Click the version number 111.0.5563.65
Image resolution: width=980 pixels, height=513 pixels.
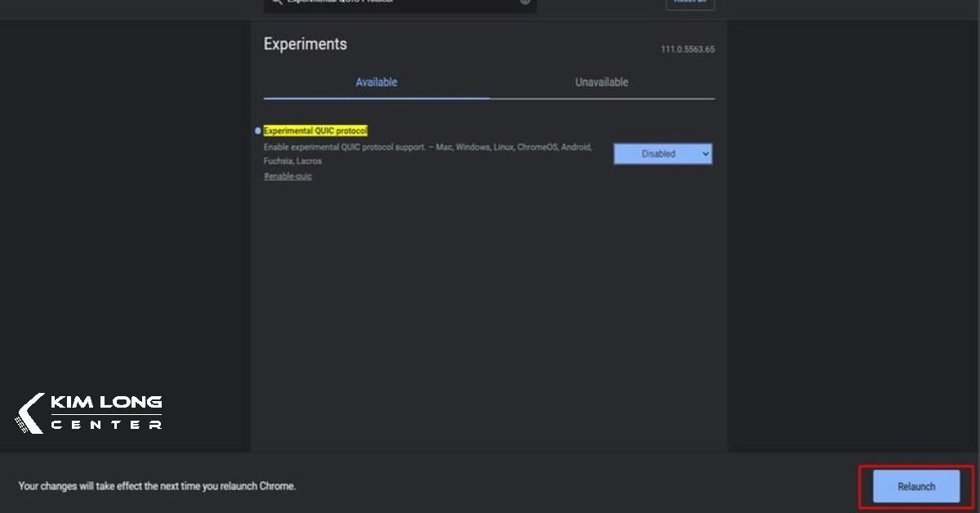coord(687,50)
